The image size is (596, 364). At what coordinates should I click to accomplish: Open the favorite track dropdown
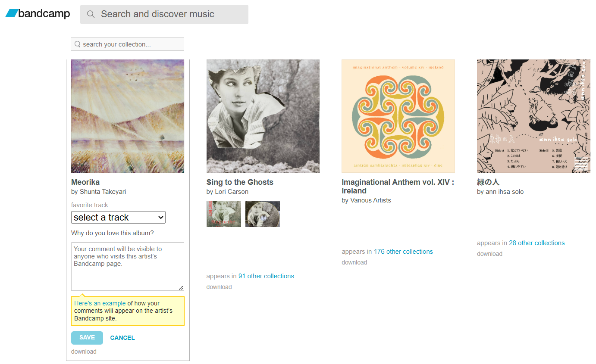coord(118,218)
